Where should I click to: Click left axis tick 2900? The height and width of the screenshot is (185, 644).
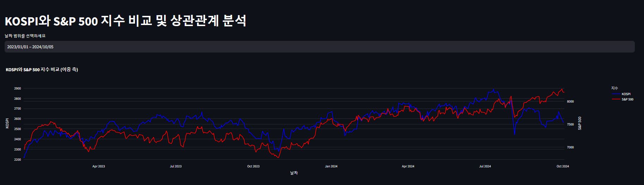[x=17, y=89]
